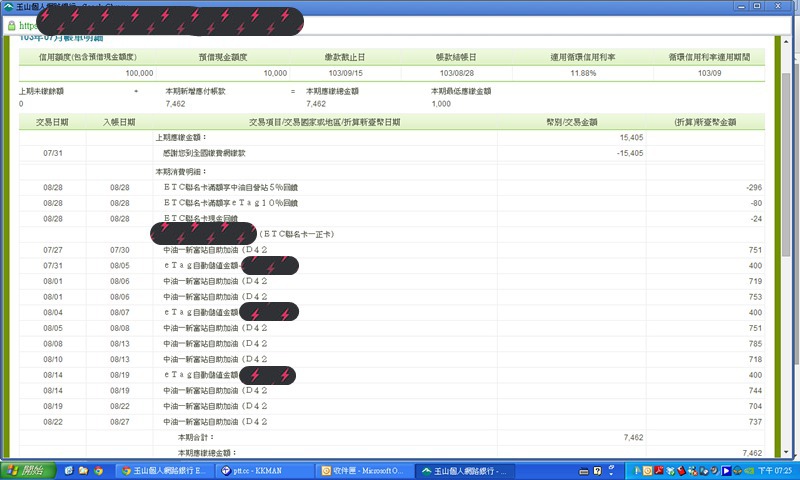Click the fuel charge amount 719
800x480 pixels.
click(x=755, y=281)
